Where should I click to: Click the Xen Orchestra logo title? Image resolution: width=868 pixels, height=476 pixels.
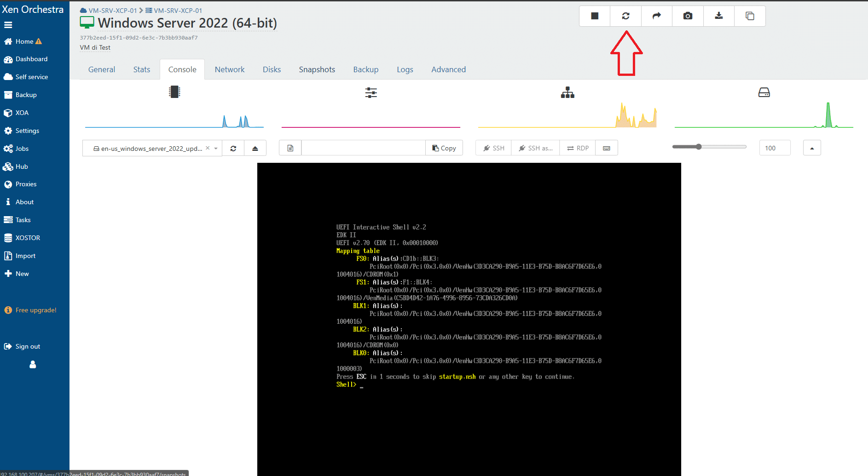(32, 9)
